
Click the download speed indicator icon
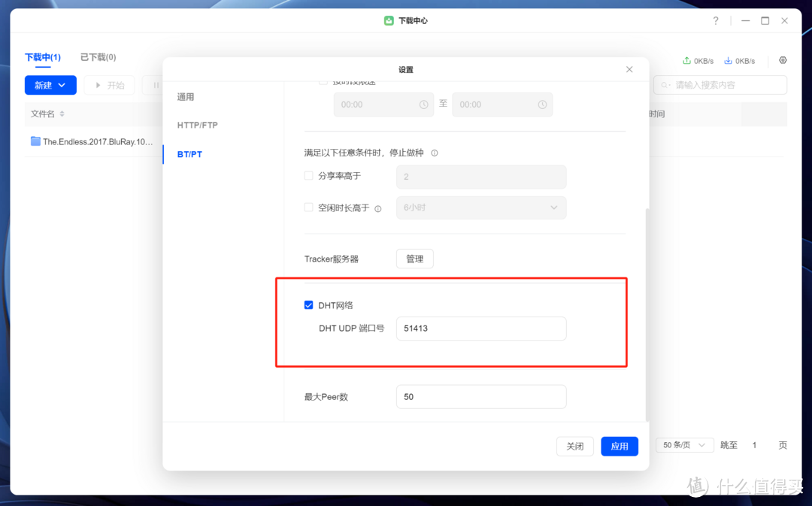pos(727,60)
